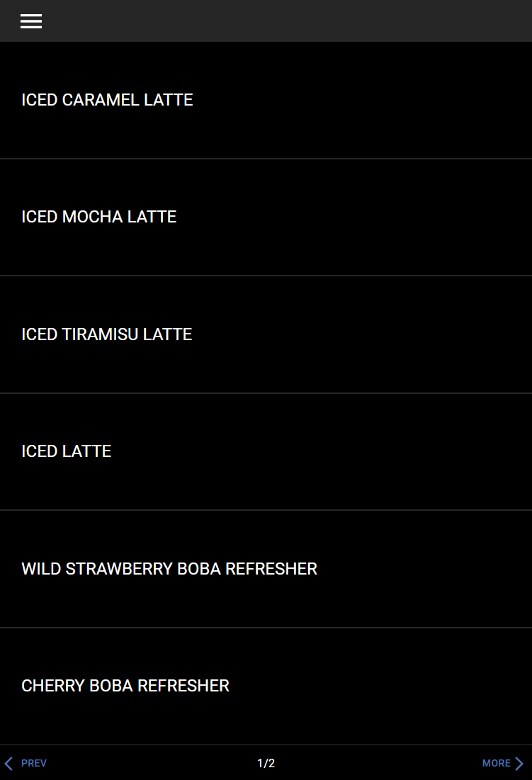Click the right chevron arrow beside MORE
This screenshot has height=780, width=532.
[x=519, y=763]
